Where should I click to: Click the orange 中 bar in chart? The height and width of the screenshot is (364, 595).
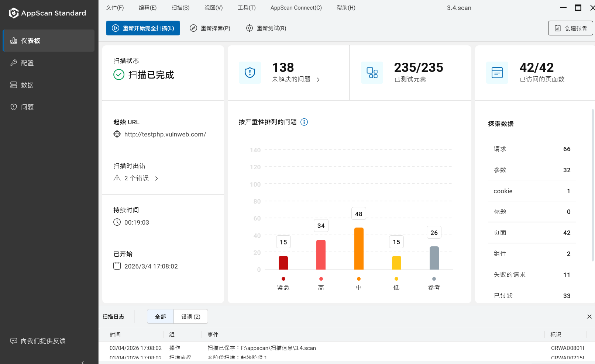click(x=359, y=249)
